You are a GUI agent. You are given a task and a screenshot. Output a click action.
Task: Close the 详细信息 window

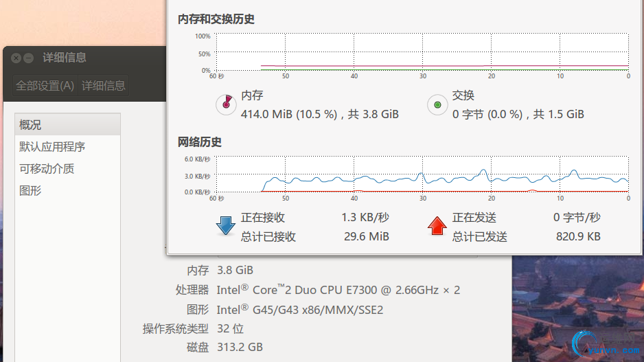click(x=16, y=58)
